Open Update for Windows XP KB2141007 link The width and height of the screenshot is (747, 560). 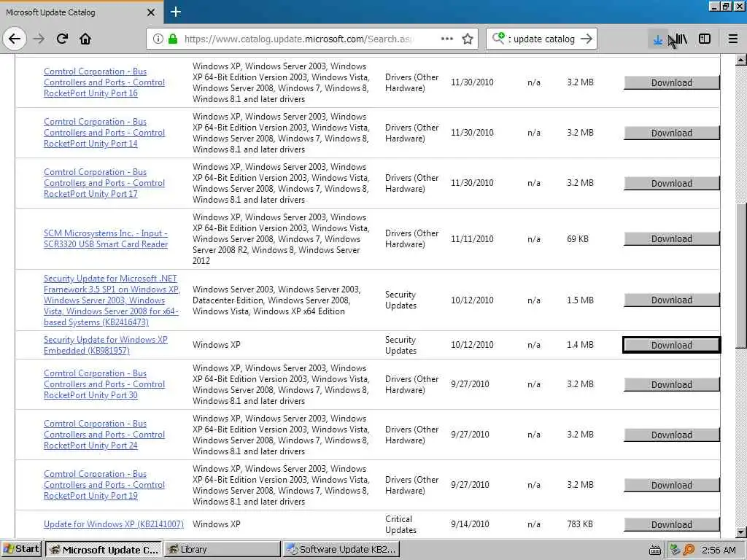pyautogui.click(x=113, y=524)
